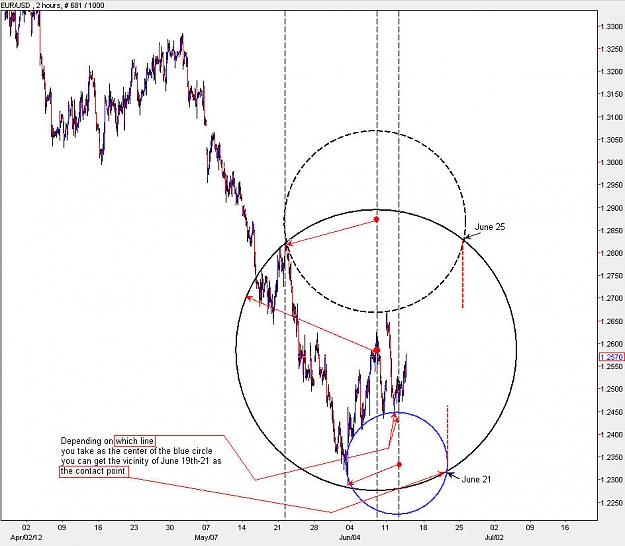
Task: Select the Jun/04 month label
Action: (x=350, y=538)
